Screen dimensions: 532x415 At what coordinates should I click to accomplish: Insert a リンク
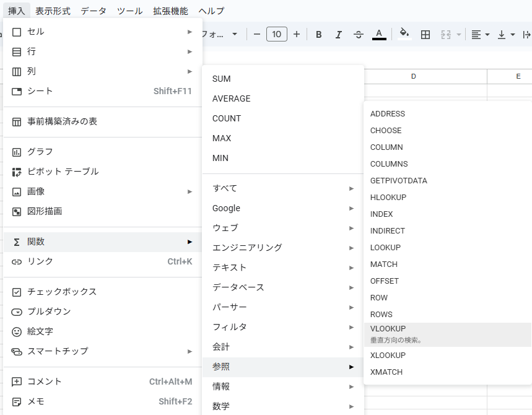(102, 261)
